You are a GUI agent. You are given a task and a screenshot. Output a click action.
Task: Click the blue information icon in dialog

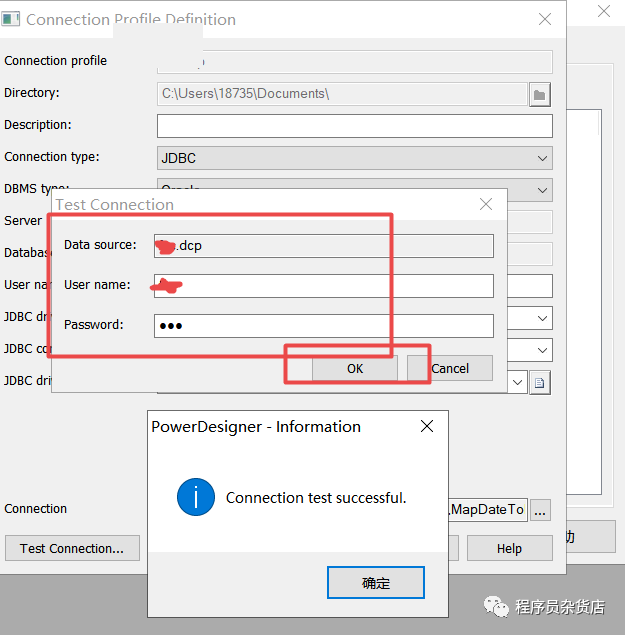pos(196,497)
